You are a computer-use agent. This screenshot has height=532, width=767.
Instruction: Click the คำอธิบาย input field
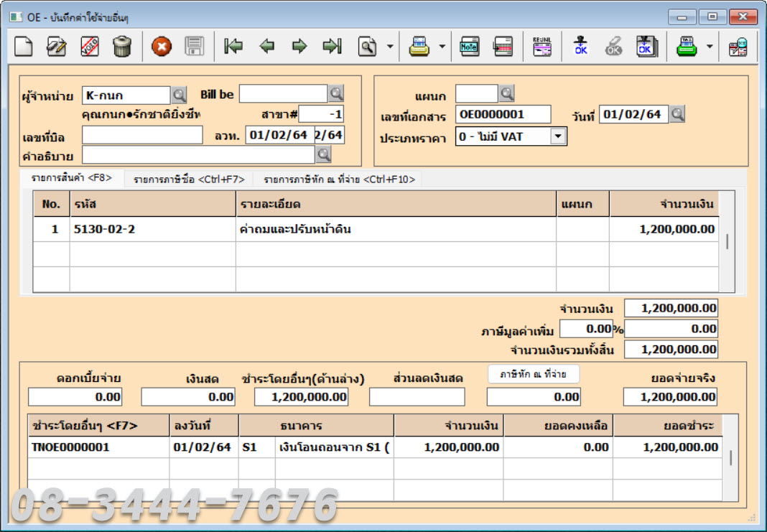tap(198, 155)
